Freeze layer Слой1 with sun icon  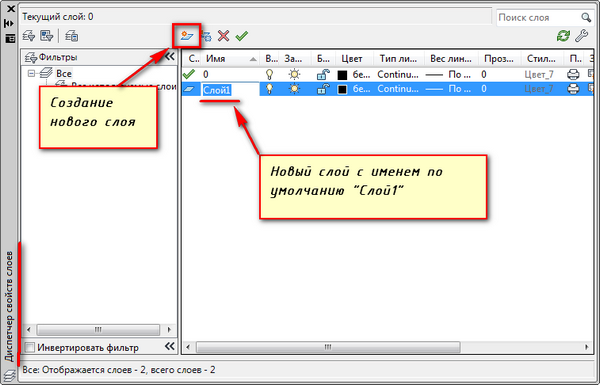(x=294, y=89)
